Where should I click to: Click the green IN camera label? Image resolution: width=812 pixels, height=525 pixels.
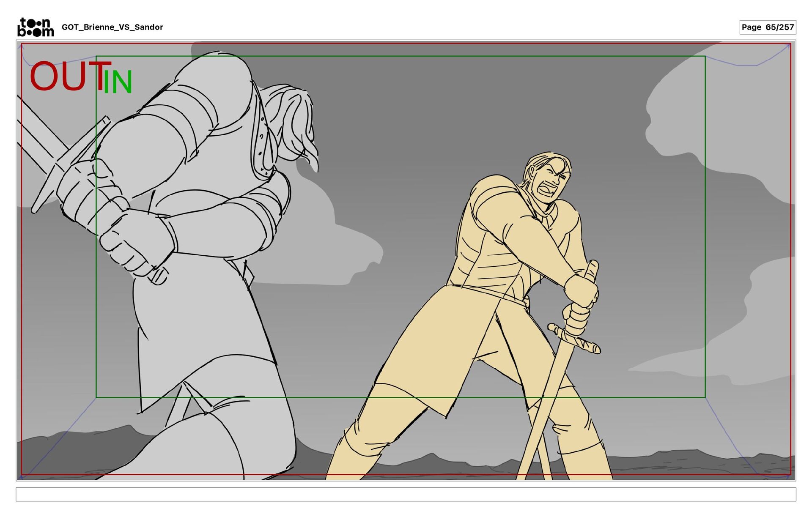click(x=118, y=82)
